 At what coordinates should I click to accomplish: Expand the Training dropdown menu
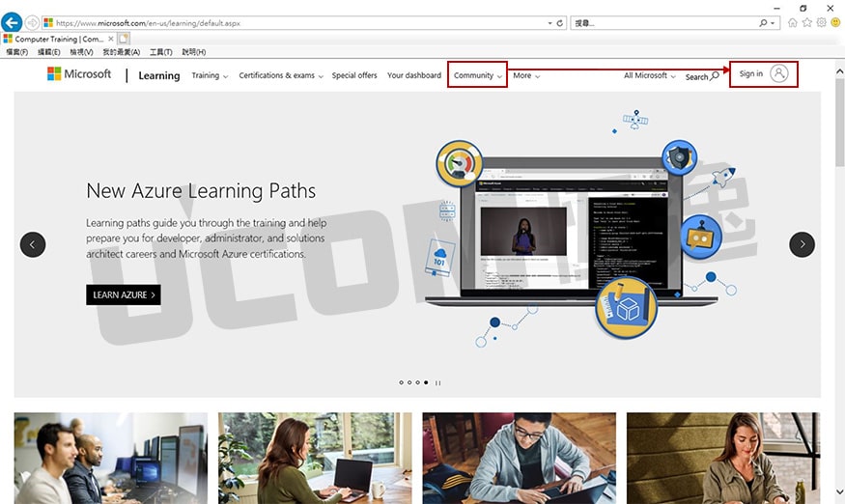(x=210, y=75)
